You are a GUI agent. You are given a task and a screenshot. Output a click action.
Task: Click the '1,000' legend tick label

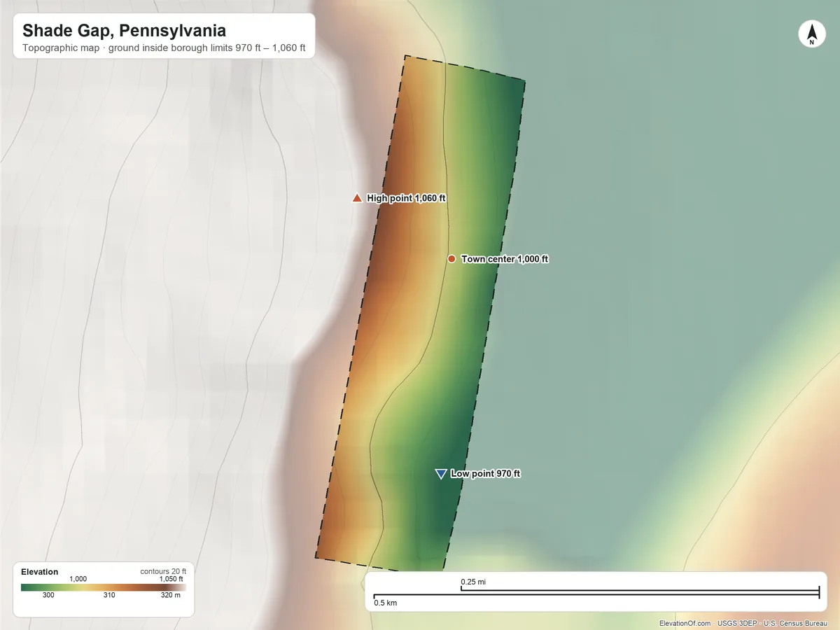(78, 579)
